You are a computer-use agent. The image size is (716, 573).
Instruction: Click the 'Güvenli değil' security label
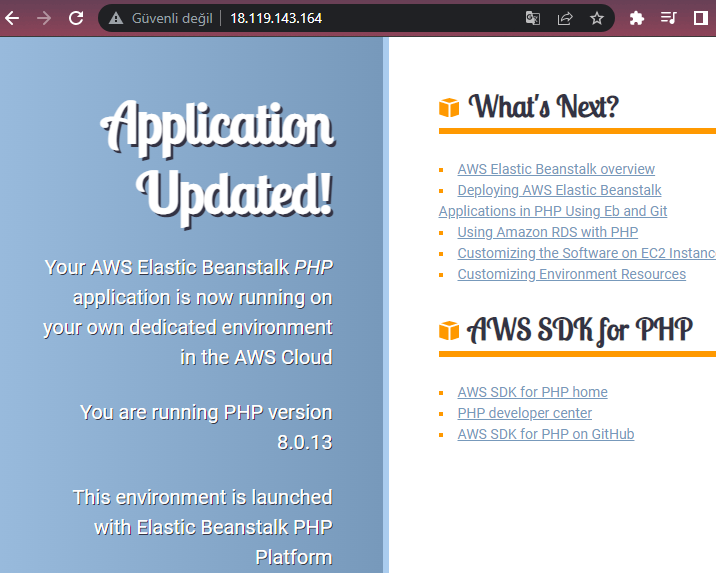click(x=172, y=18)
